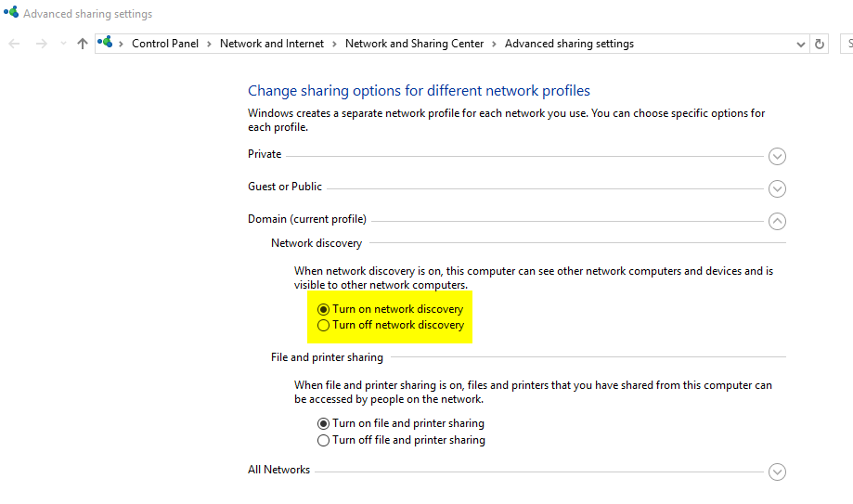Viewport: 853px width, 504px height.
Task: Expand the Private profile section
Action: click(778, 156)
